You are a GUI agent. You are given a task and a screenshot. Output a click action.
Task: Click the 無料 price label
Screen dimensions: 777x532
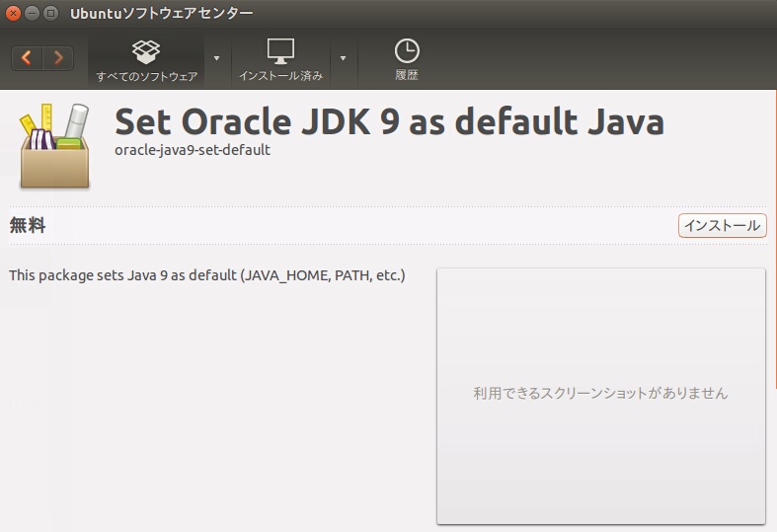click(x=28, y=225)
